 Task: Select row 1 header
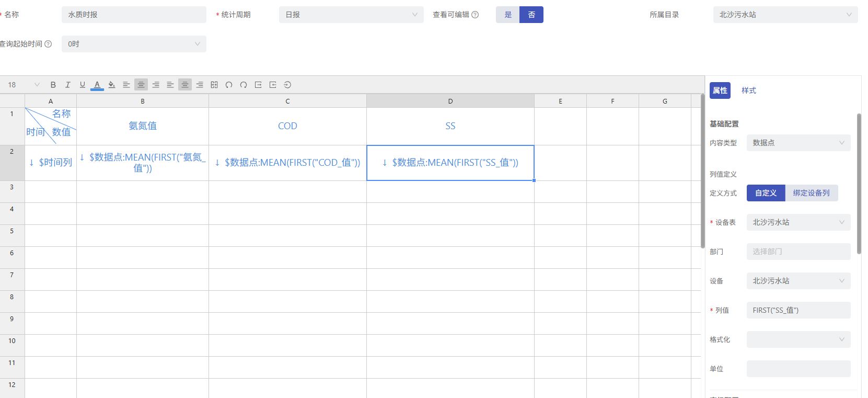click(12, 126)
